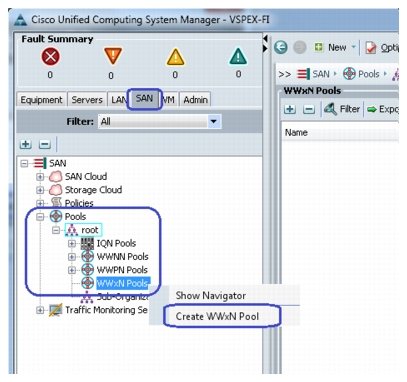Click the WWPN Pools icon
Viewport: 407px width, 382px height.
(87, 270)
